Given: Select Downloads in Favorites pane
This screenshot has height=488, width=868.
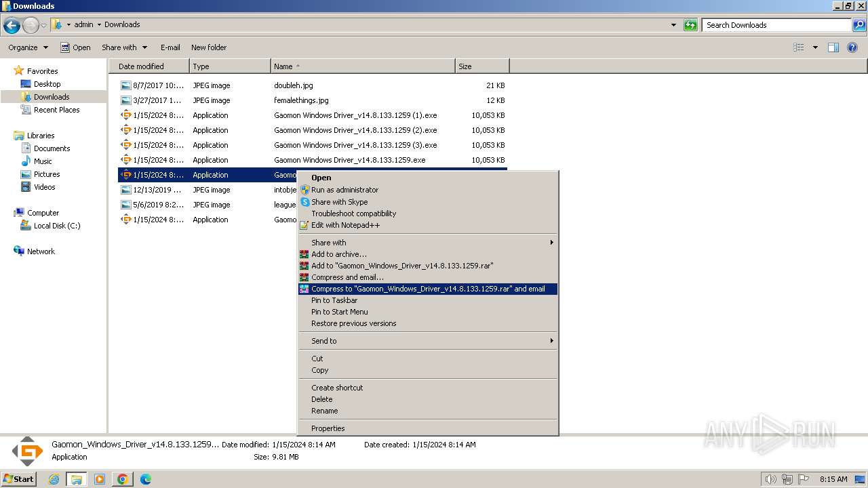Looking at the screenshot, I should [x=52, y=97].
